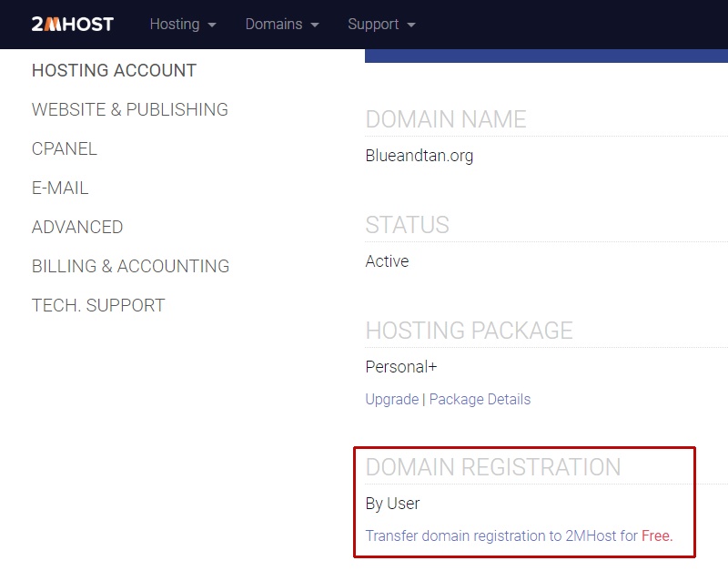The width and height of the screenshot is (728, 571).
Task: Click the red Free text
Action: (x=657, y=535)
